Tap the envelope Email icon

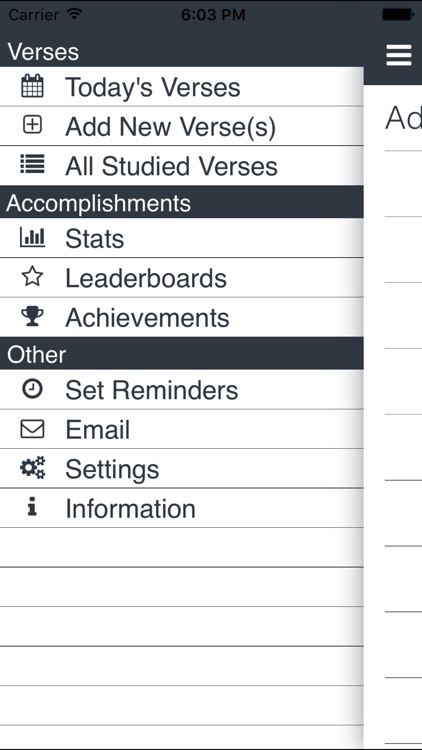click(x=33, y=429)
